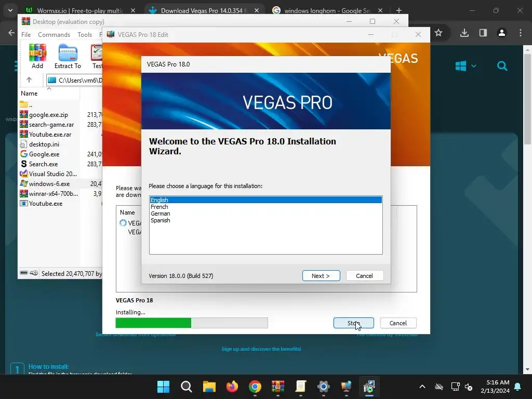
Task: Click the webpage search magnifier icon
Action: (x=502, y=66)
